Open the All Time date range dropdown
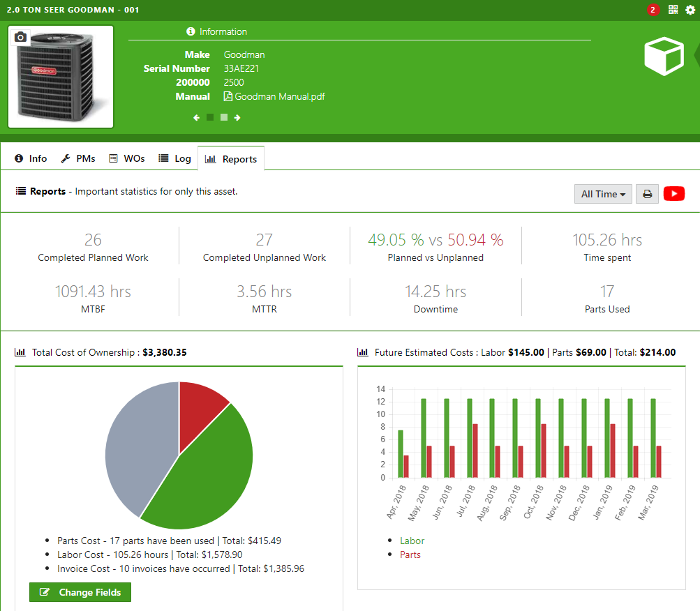Viewport: 700px width, 611px height. coord(602,194)
